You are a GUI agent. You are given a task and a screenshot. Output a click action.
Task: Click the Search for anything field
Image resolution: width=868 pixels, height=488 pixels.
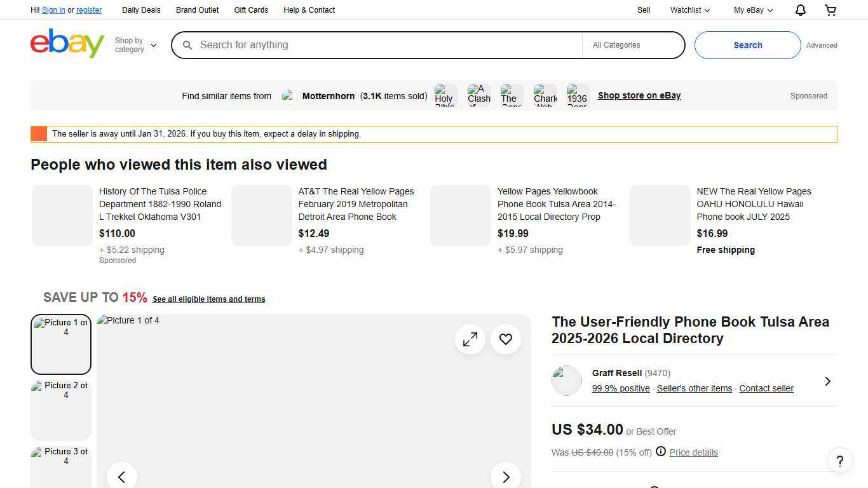(x=381, y=45)
